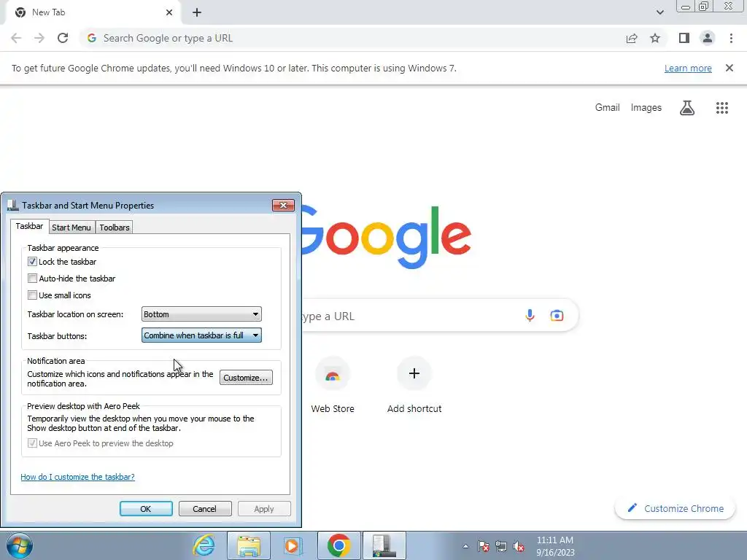This screenshot has height=560, width=747.
Task: Open network status tray icon
Action: tap(501, 546)
